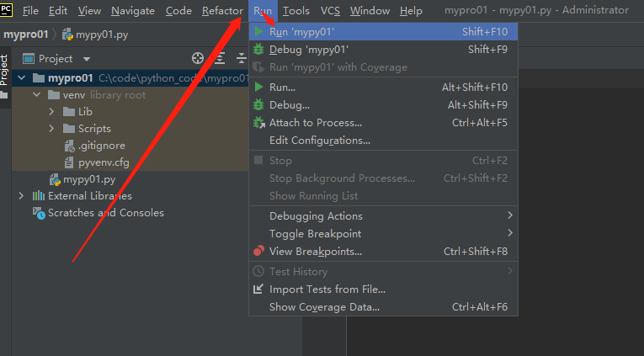Click the Import Tests from File icon

pyautogui.click(x=258, y=289)
